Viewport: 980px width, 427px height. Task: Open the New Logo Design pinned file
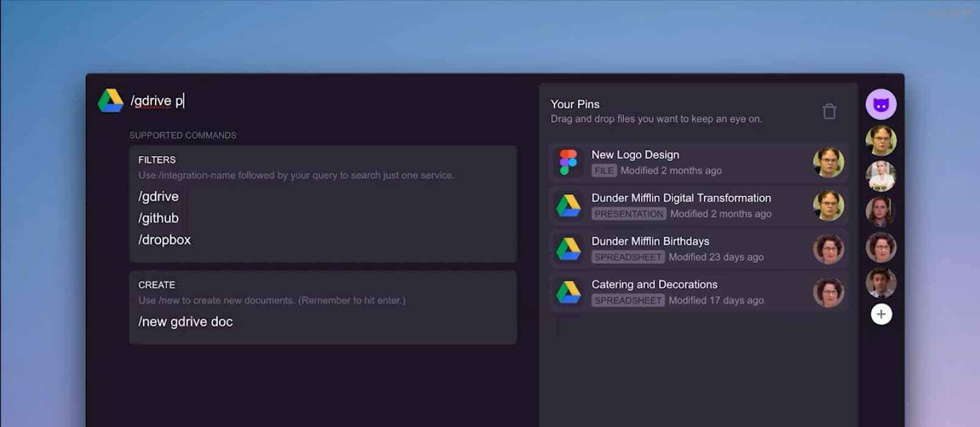click(x=635, y=155)
